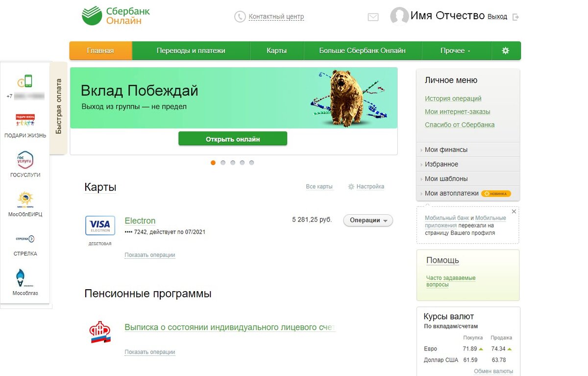Image resolution: width=588 pixels, height=376 pixels.
Task: Click the user name Имя Отчество
Action: [447, 16]
